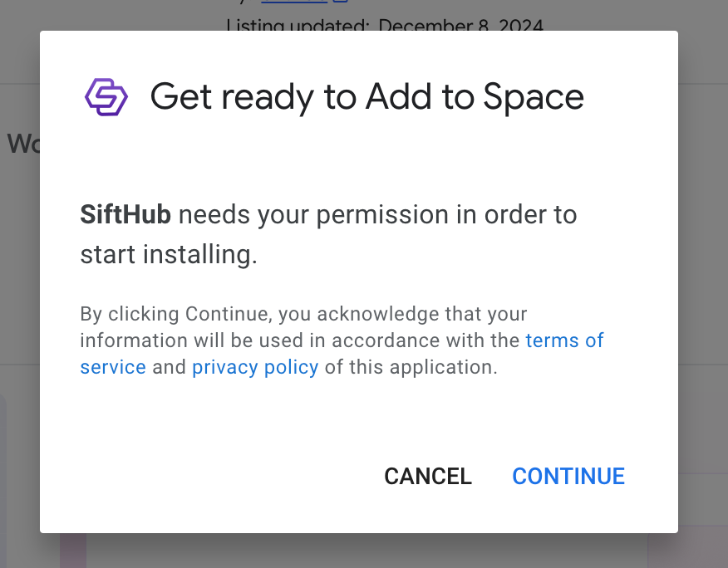Click the "needs your permission" message text
Screen dimensions: 728x568
(376, 214)
